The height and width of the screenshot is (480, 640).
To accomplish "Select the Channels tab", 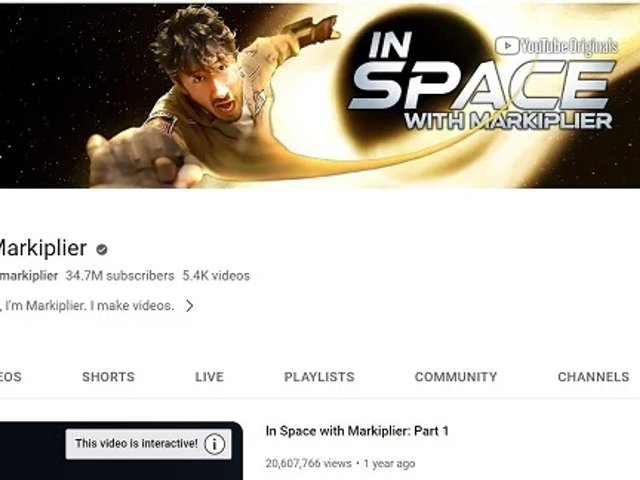I will pos(593,377).
